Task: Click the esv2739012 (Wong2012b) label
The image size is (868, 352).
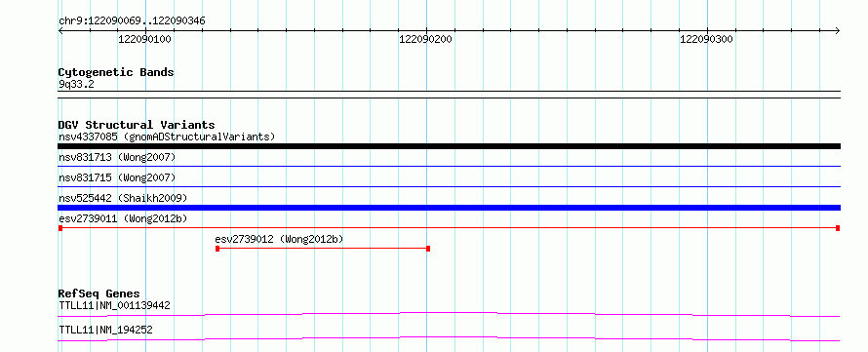Action: (x=279, y=239)
